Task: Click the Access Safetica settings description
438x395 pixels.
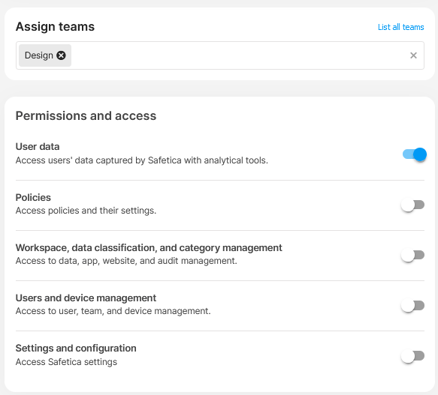Action: 66,362
